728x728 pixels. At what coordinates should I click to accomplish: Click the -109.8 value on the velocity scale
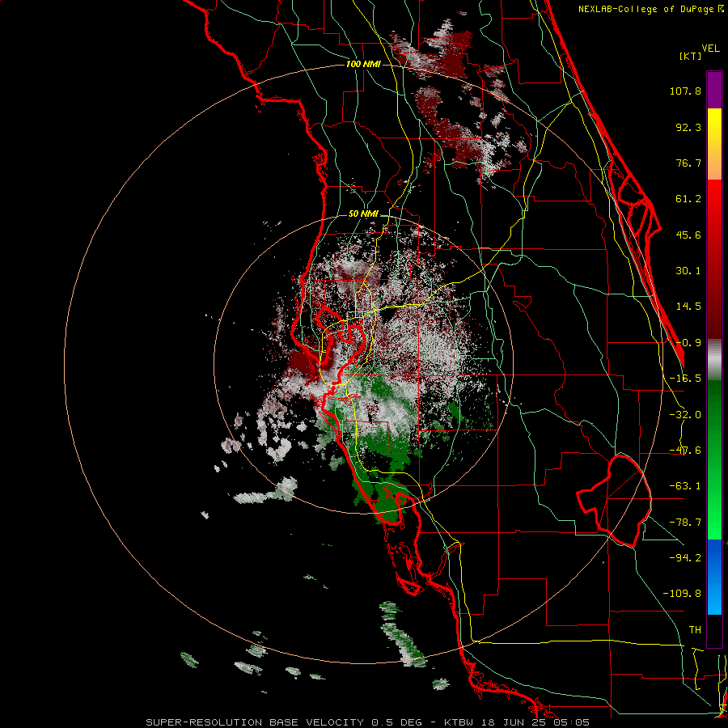pos(682,594)
